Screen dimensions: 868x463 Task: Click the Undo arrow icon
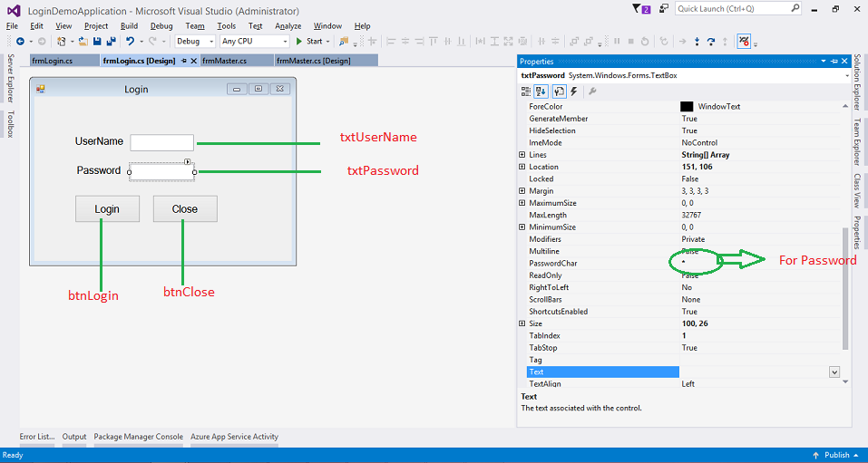[x=130, y=41]
